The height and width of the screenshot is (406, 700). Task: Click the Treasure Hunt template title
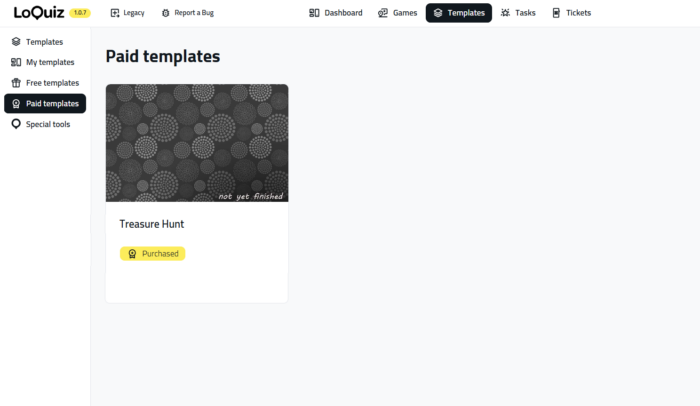(151, 224)
